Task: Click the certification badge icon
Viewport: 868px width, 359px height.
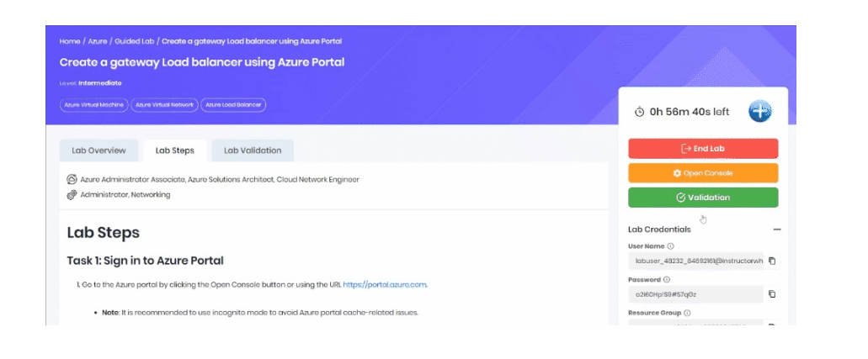Action: tap(72, 179)
